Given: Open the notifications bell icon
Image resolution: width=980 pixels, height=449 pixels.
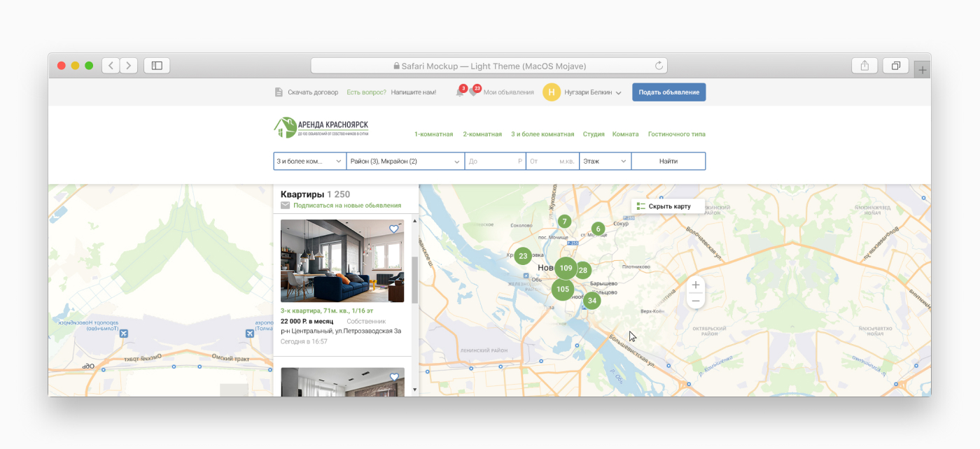Looking at the screenshot, I should pos(460,92).
